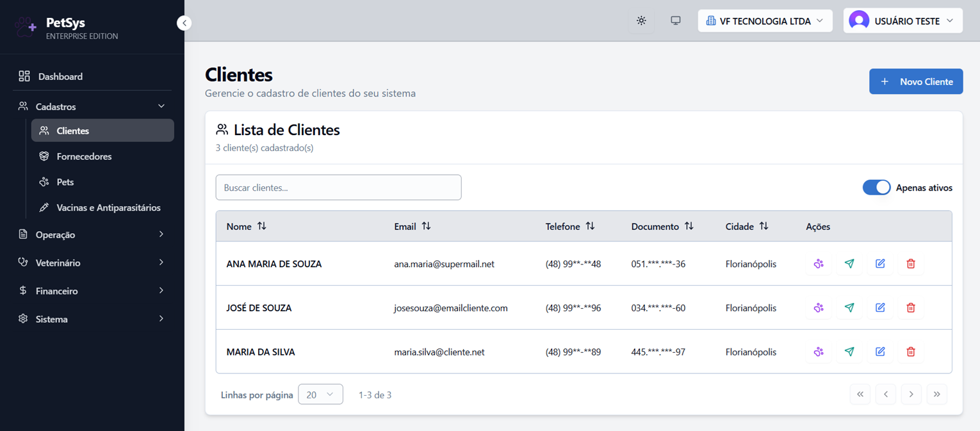This screenshot has height=431, width=980.
Task: Click the Buscar clientes search field
Action: coord(338,188)
